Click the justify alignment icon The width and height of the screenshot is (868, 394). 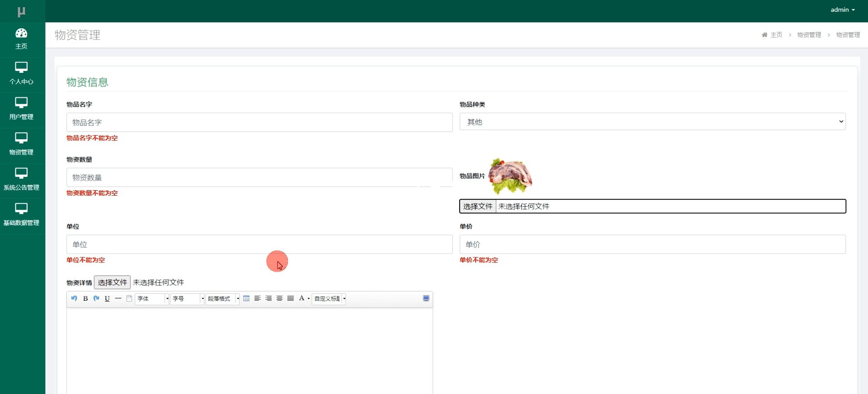(x=291, y=298)
